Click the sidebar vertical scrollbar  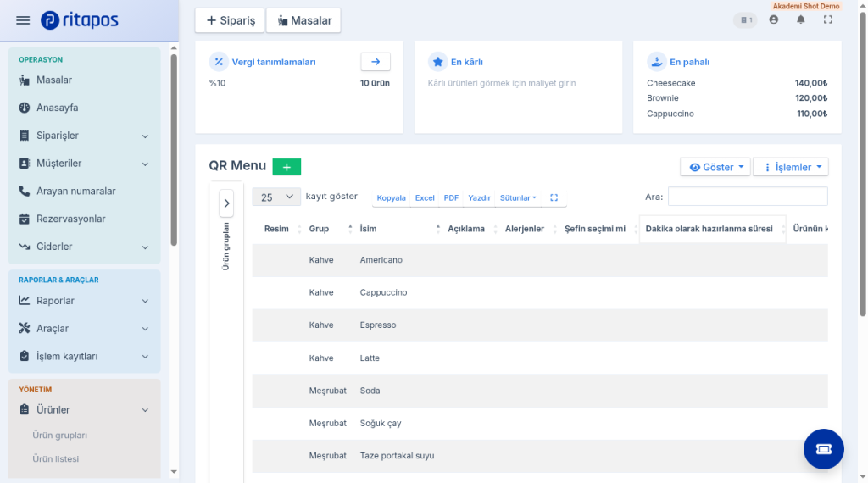pos(174,149)
